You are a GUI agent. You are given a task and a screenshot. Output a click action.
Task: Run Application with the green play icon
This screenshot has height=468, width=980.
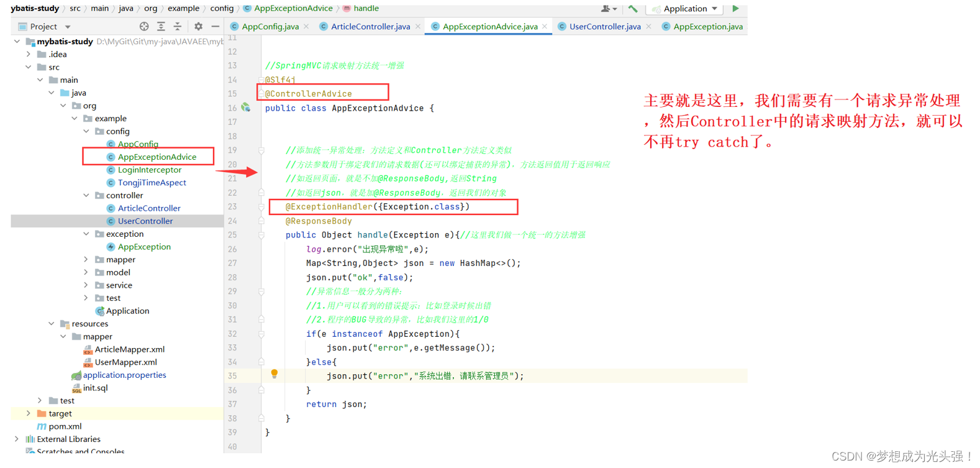coord(735,9)
